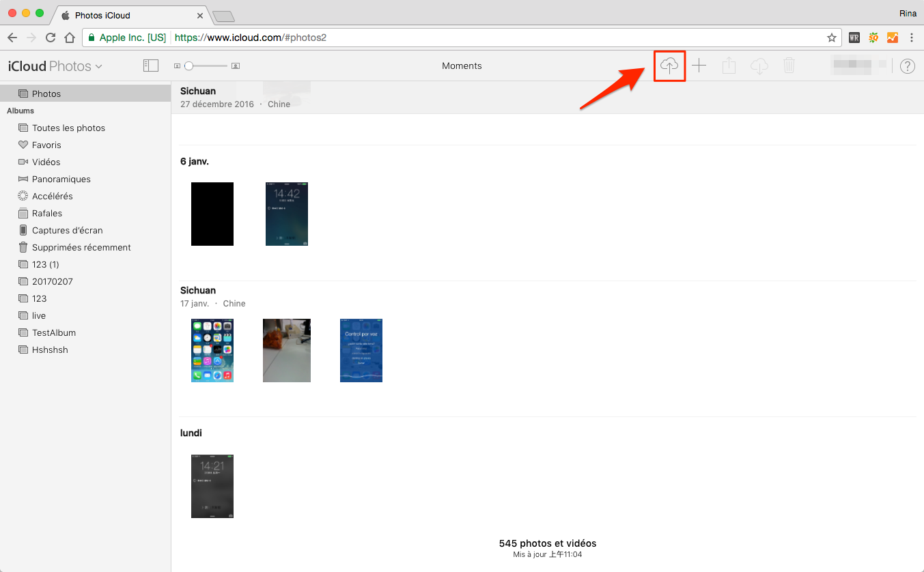The image size is (924, 572).
Task: Close the Photos iCloud tab
Action: [200, 15]
